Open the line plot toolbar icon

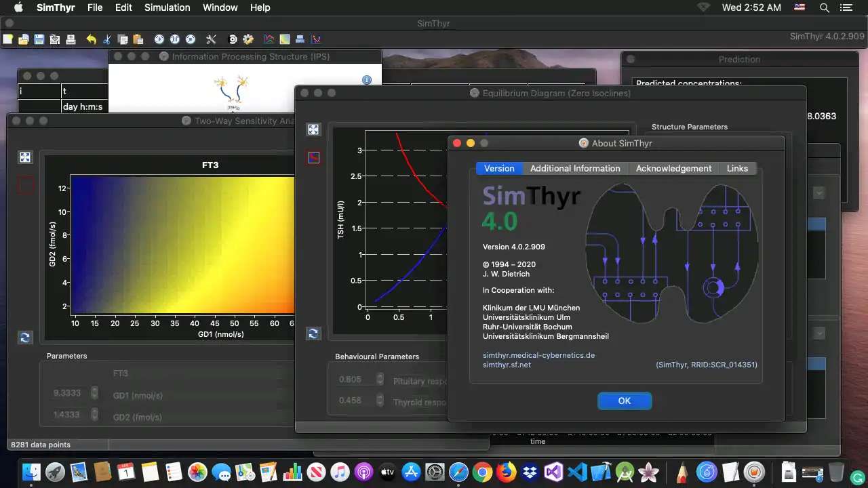coord(269,39)
